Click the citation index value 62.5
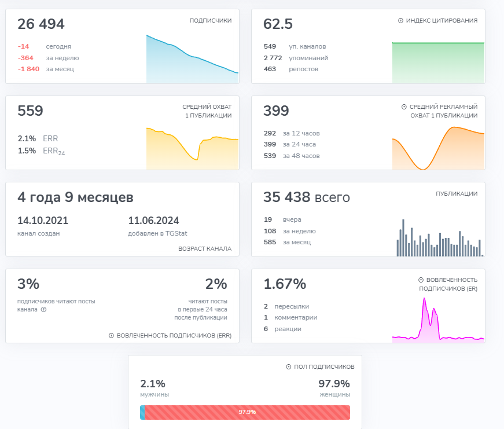 (278, 24)
